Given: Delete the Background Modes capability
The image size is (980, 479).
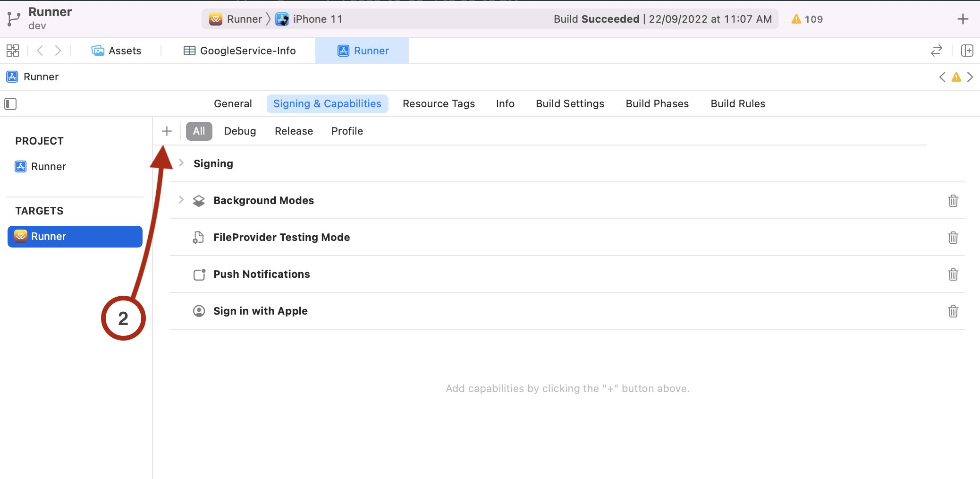Looking at the screenshot, I should coord(953,201).
